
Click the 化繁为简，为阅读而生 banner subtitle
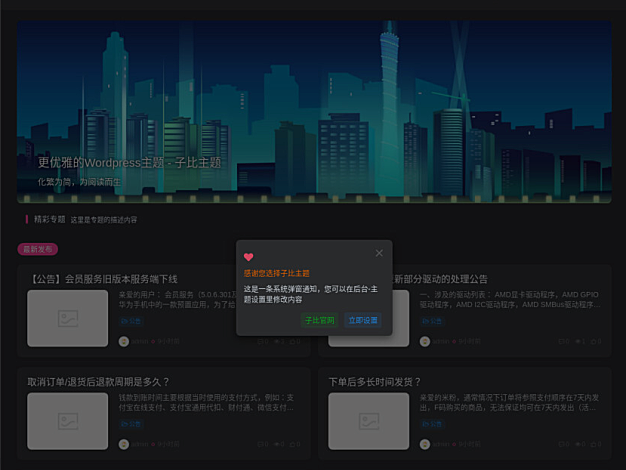click(79, 182)
